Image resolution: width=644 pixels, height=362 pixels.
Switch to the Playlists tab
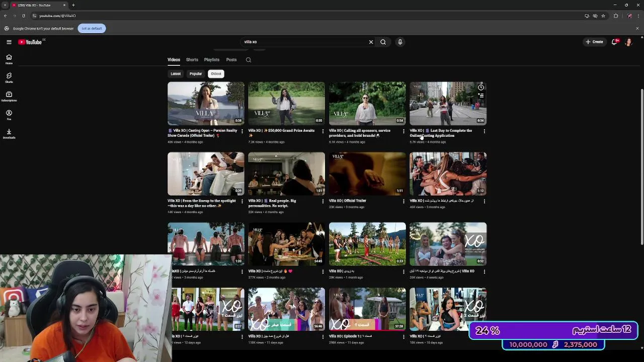[212, 60]
